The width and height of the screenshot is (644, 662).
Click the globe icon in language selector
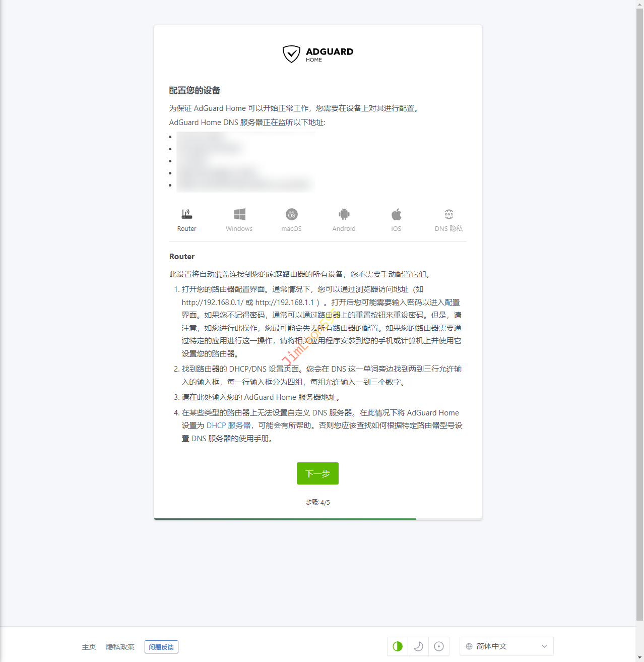click(469, 646)
